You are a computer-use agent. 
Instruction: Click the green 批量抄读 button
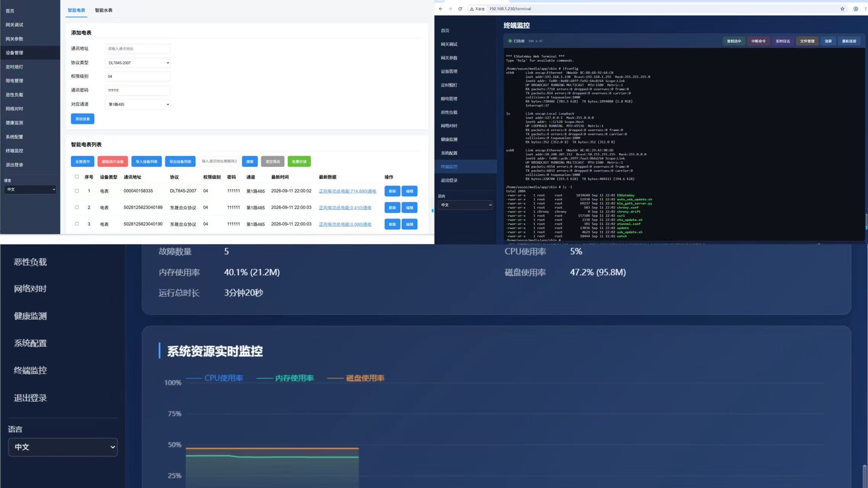299,162
